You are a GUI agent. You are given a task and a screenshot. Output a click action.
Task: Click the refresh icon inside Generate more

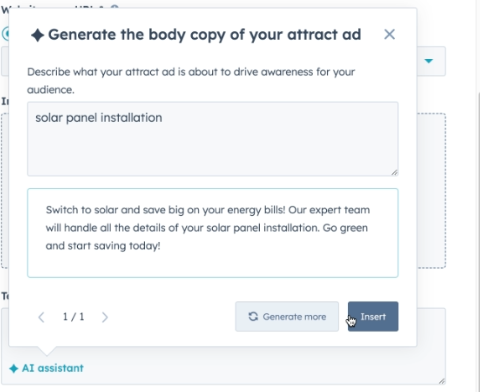[x=253, y=316]
